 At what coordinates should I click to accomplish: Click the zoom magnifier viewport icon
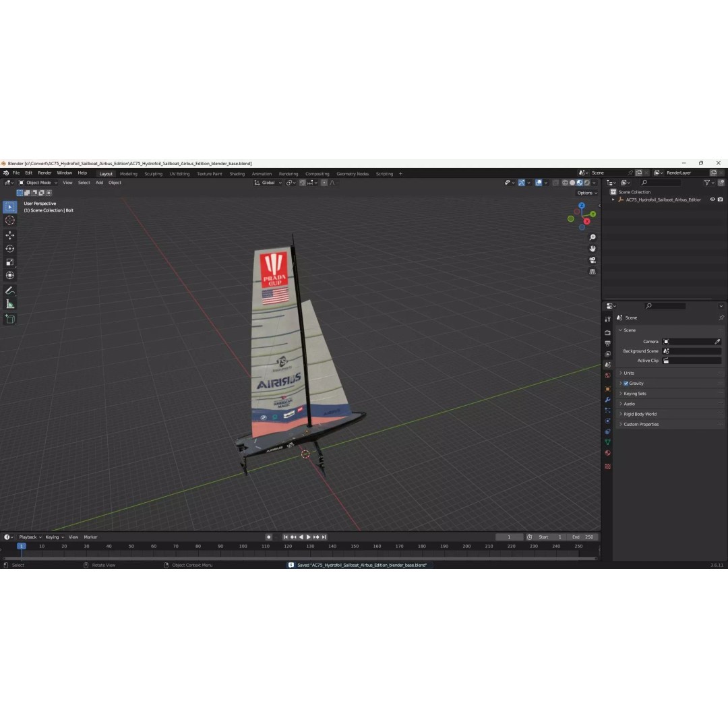(x=593, y=237)
